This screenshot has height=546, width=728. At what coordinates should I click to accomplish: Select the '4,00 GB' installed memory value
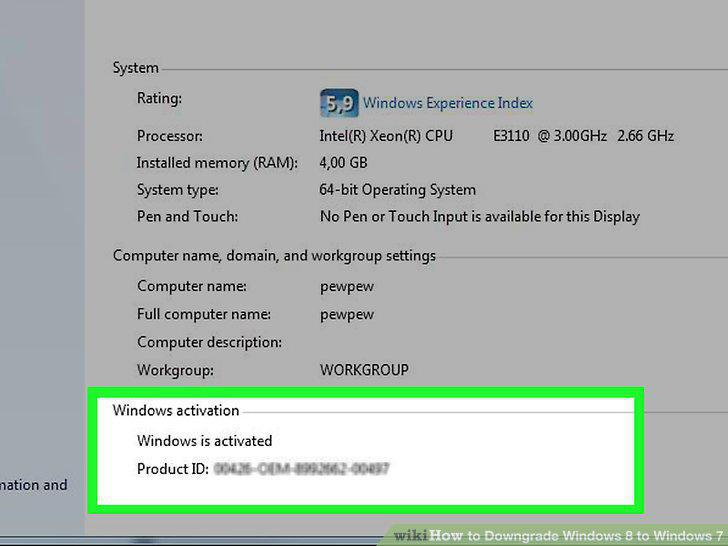click(343, 163)
